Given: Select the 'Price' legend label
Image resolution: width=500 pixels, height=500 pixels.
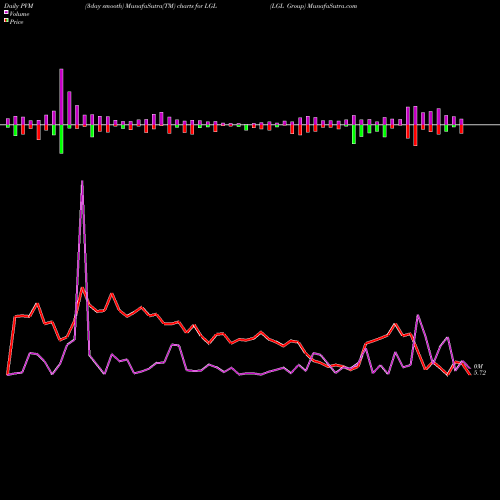Looking at the screenshot, I should point(16,22).
